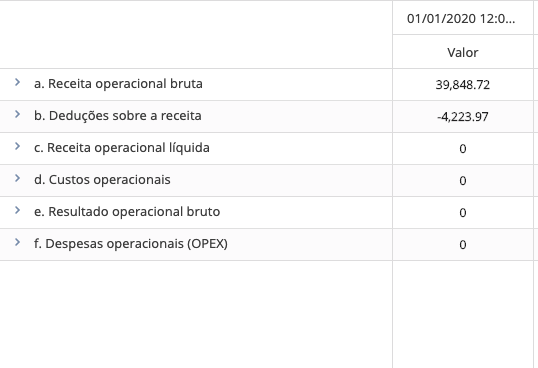Select the -4,223.97 value cell

(x=463, y=117)
